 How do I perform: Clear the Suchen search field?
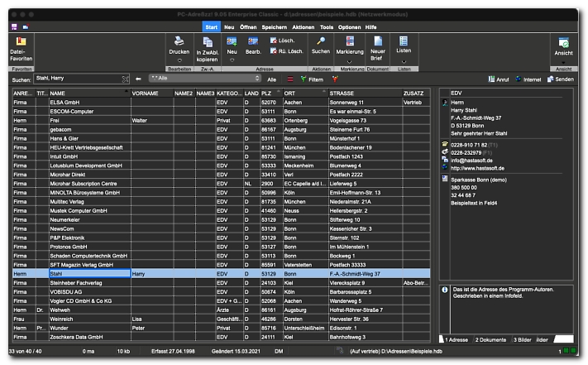tap(125, 79)
